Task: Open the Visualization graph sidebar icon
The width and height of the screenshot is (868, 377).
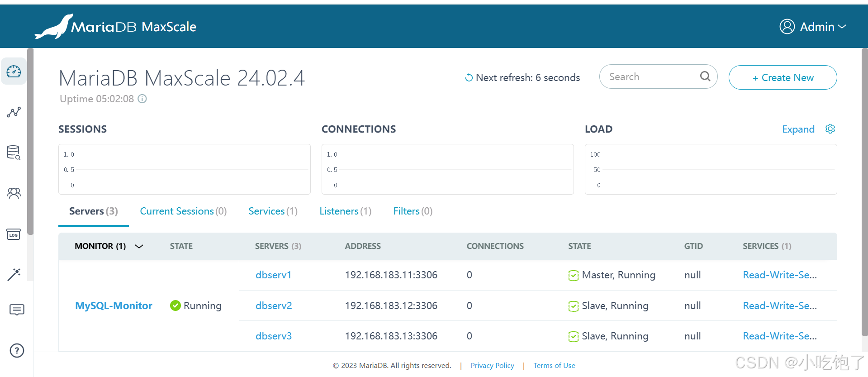Action: [x=14, y=112]
